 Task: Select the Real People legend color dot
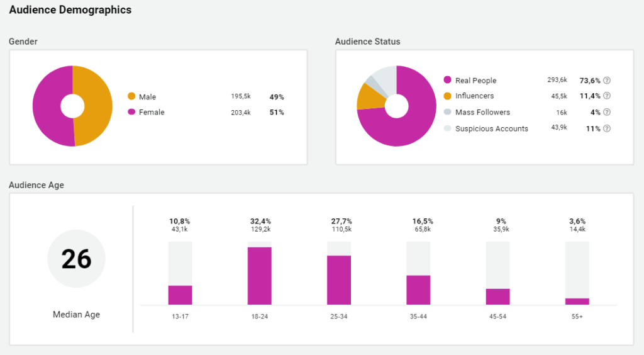click(447, 81)
